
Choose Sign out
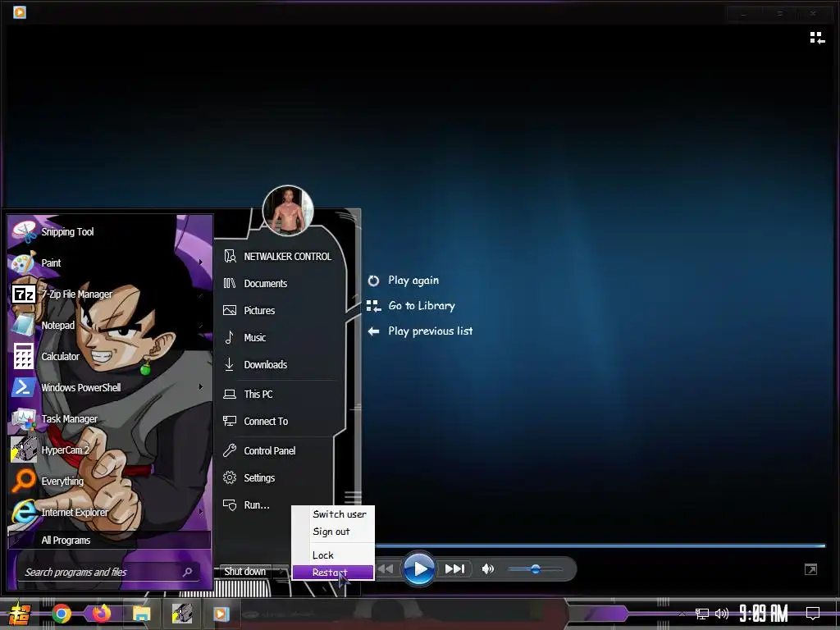click(x=333, y=532)
